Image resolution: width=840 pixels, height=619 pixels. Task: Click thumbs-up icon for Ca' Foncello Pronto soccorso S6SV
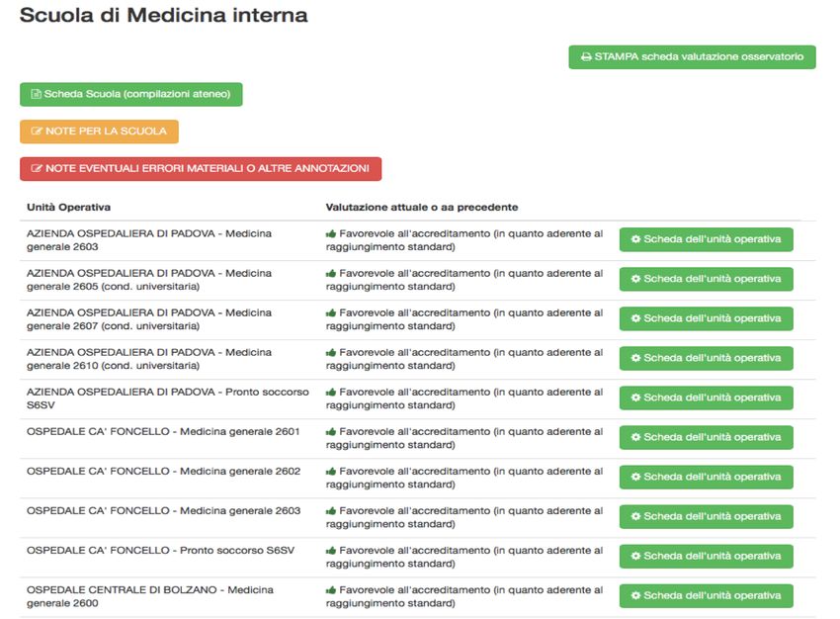[330, 551]
